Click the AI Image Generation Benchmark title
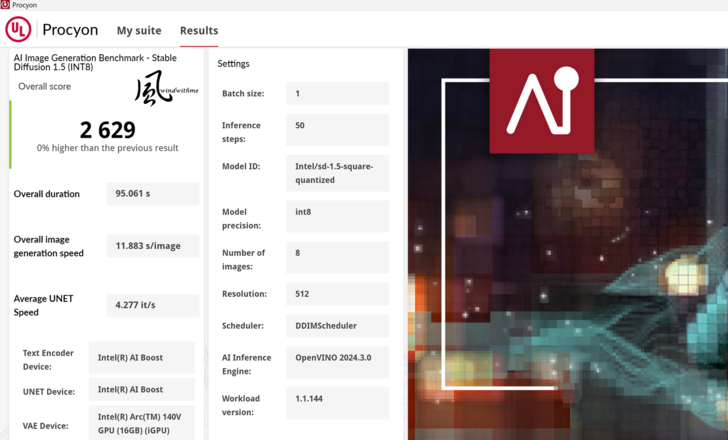728x440 pixels. click(95, 62)
